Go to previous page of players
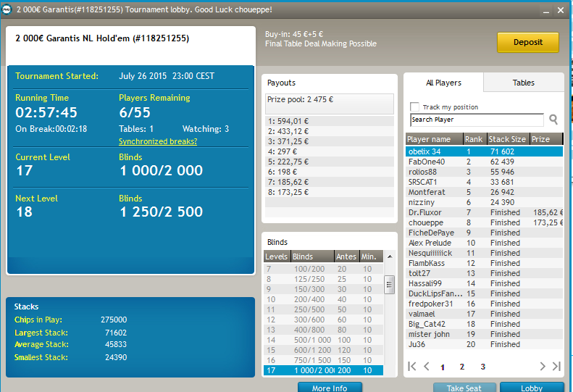The width and height of the screenshot is (573, 392). [x=427, y=367]
